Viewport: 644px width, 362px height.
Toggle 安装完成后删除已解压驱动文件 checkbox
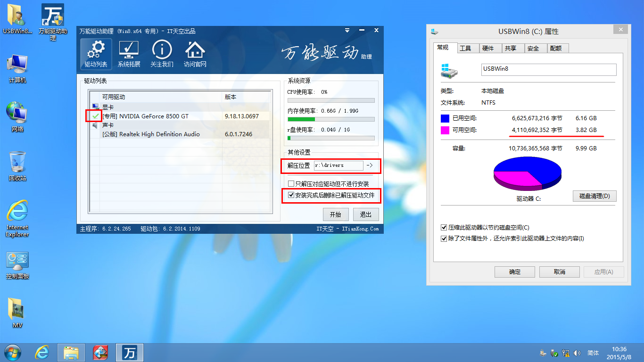[x=291, y=195]
